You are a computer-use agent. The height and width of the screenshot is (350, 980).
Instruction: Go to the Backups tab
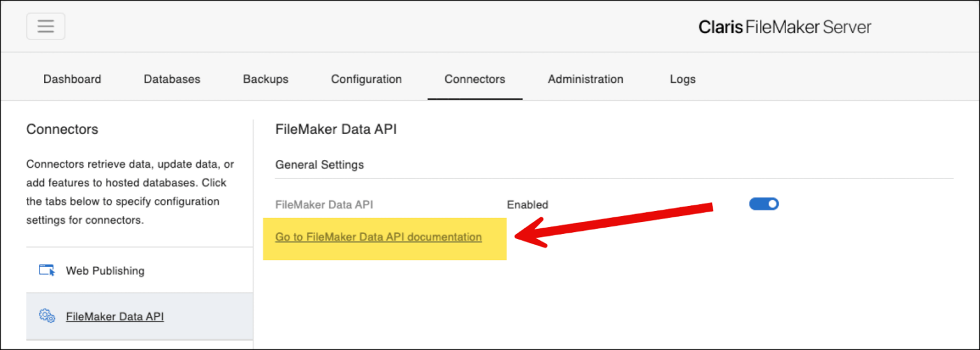pos(265,79)
